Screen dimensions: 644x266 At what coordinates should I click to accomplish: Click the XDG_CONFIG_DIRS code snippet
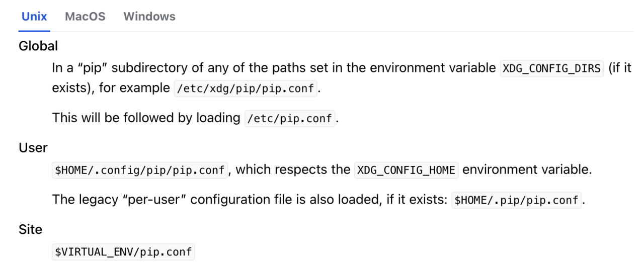pos(551,68)
